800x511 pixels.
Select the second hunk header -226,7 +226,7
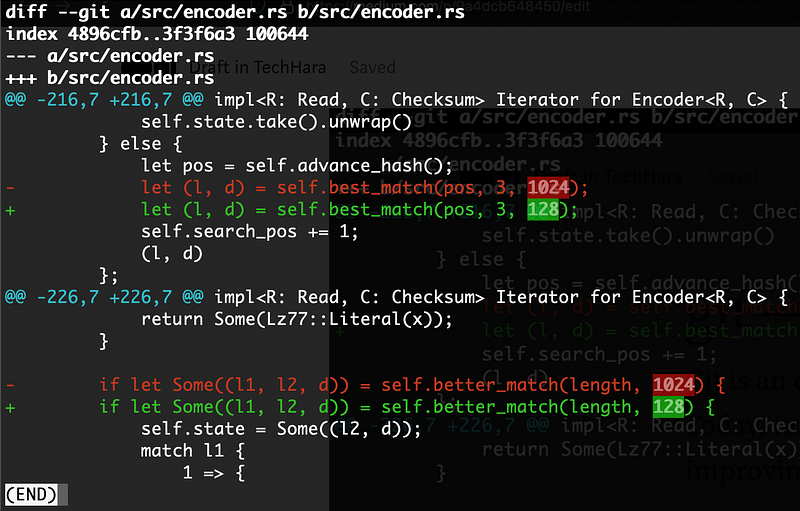[x=104, y=297]
